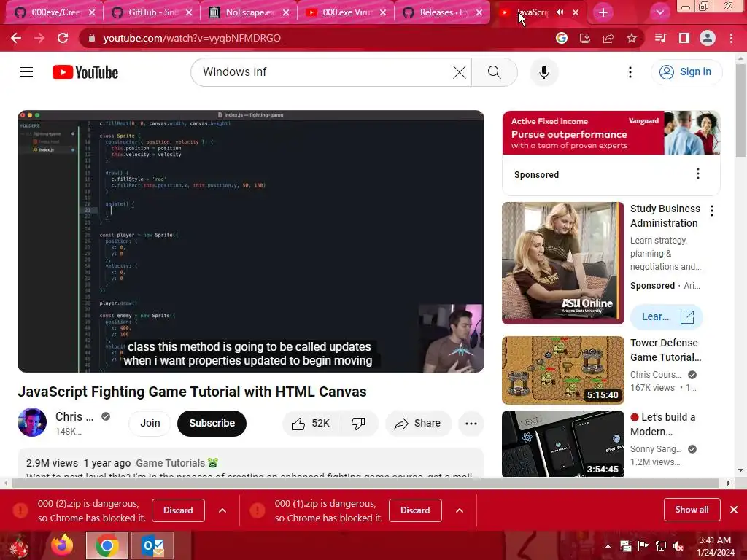Expand options for the 000 (2).zip download
Viewport: 747px width, 560px height.
(222, 510)
